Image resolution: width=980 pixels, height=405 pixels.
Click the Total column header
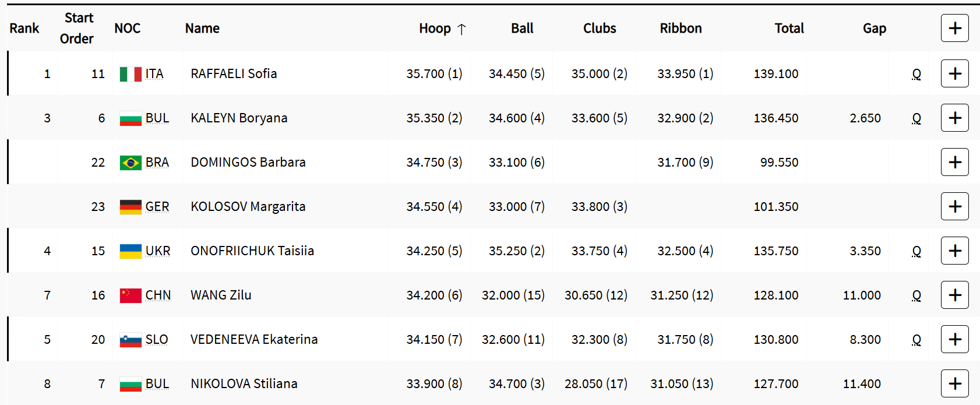coord(789,28)
